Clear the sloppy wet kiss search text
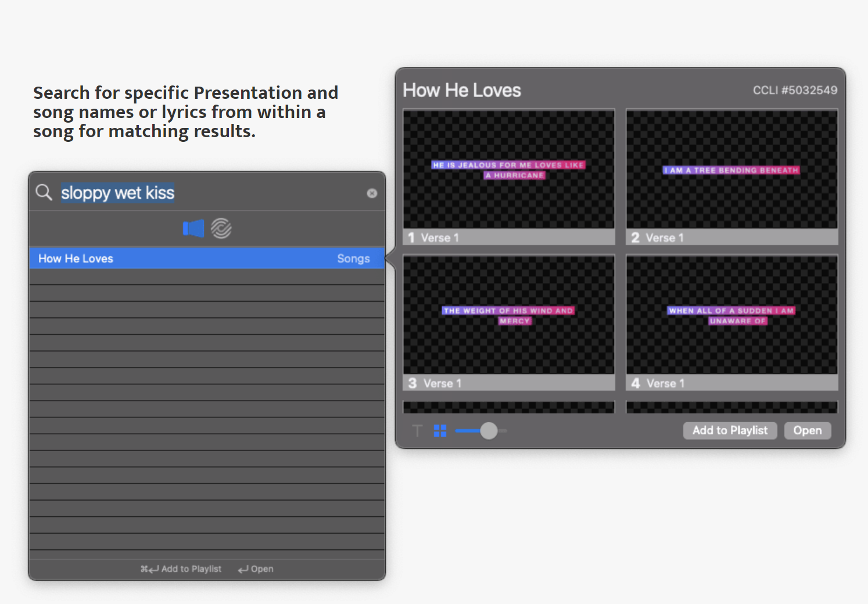The width and height of the screenshot is (868, 604). tap(372, 193)
